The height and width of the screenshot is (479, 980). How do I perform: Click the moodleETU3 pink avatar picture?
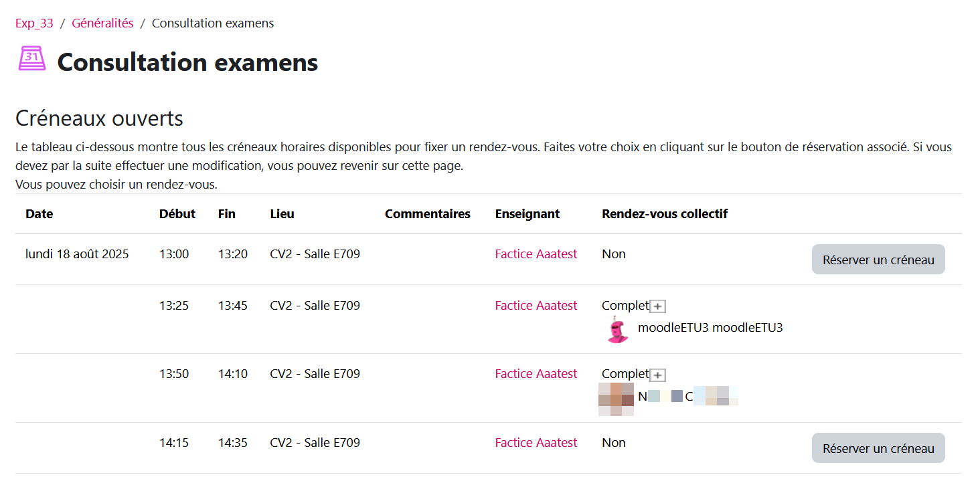tap(618, 330)
